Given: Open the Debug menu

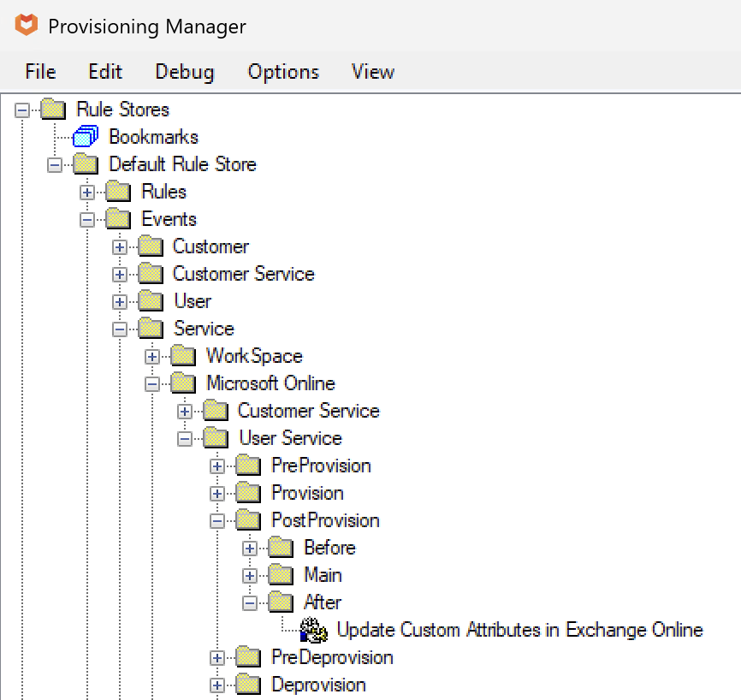Looking at the screenshot, I should tap(184, 72).
